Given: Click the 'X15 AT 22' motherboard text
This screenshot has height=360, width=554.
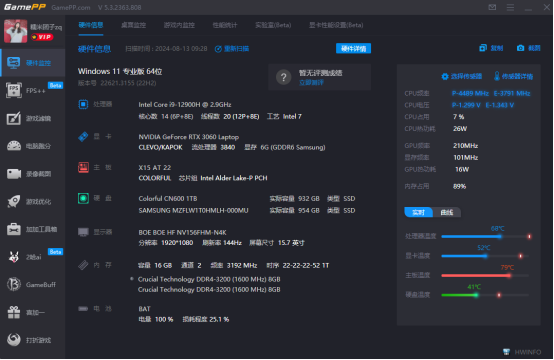Looking at the screenshot, I should click(x=155, y=167).
